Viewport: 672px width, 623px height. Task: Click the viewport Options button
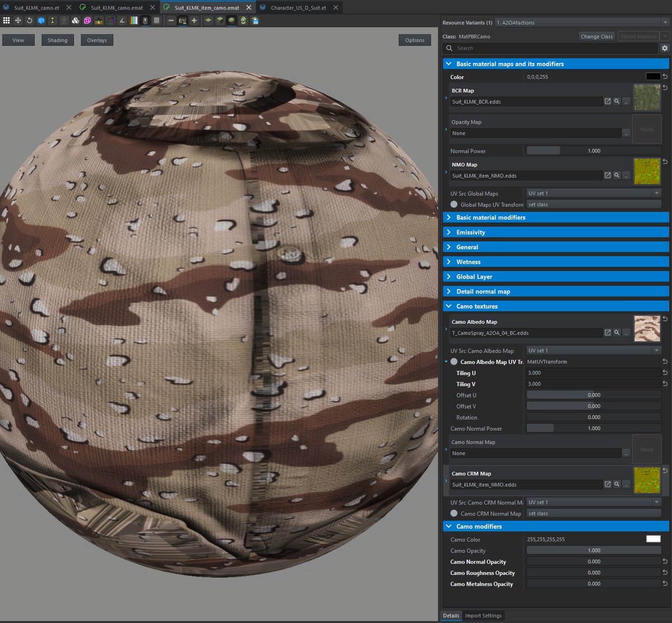[x=415, y=40]
